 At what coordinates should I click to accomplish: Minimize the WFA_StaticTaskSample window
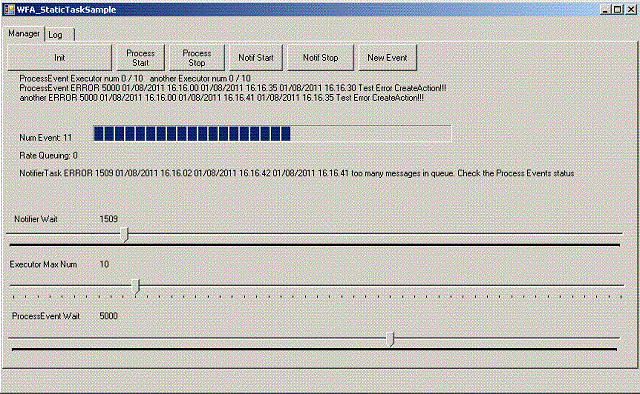point(606,9)
